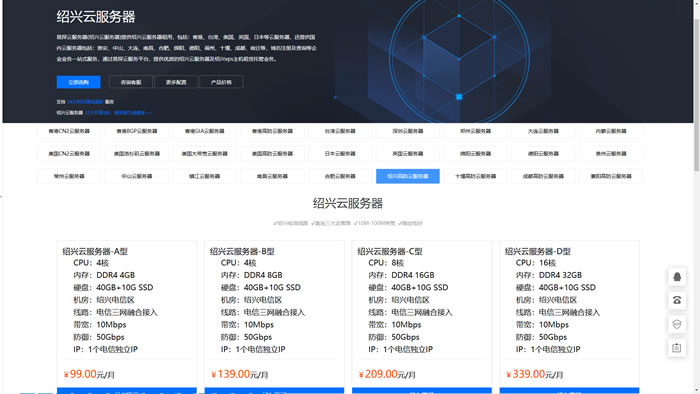Click the 绍兴云服务器-B型 plan title

click(242, 251)
